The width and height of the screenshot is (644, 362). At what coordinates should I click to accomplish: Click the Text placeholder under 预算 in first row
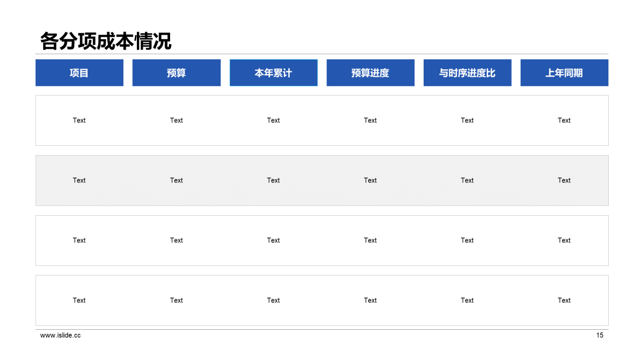click(177, 120)
